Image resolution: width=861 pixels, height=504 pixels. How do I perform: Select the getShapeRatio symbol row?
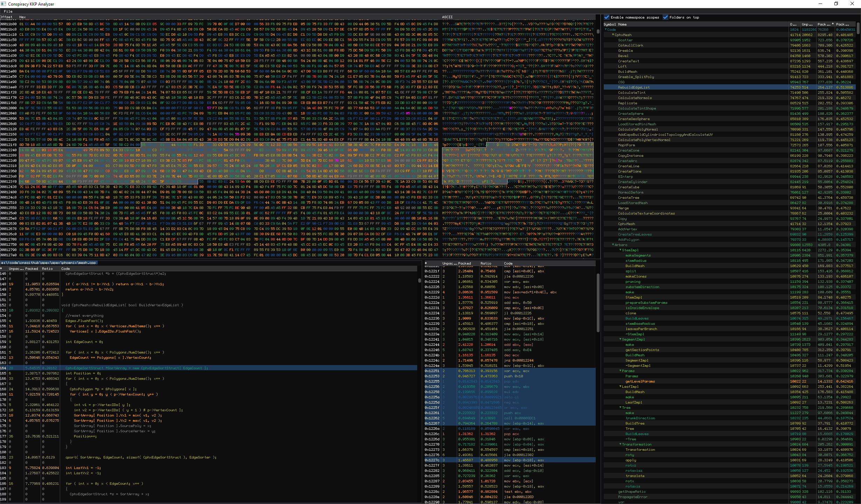[x=729, y=491]
